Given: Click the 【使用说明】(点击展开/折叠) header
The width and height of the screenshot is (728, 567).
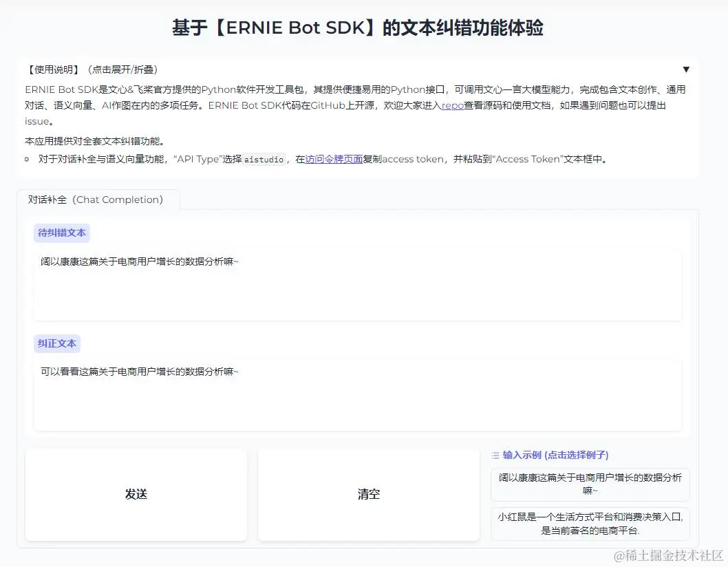Looking at the screenshot, I should 358,69.
